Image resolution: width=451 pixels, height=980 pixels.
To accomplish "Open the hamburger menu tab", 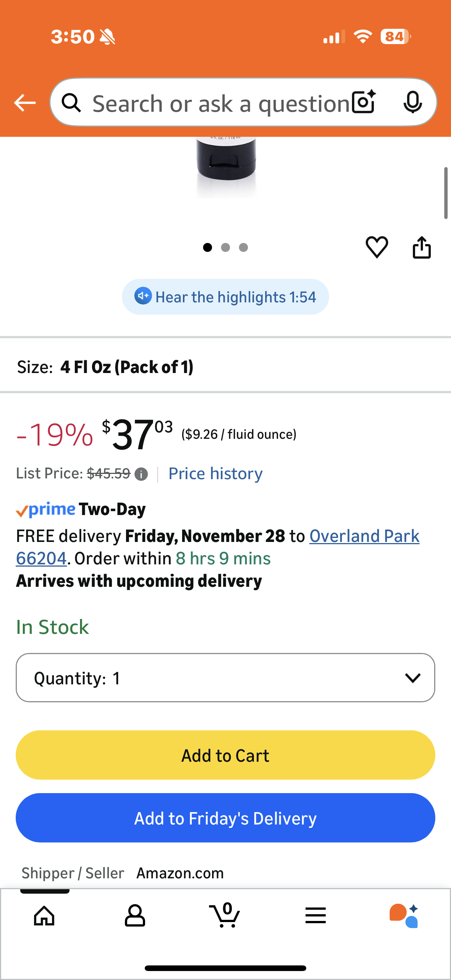I will [x=315, y=915].
